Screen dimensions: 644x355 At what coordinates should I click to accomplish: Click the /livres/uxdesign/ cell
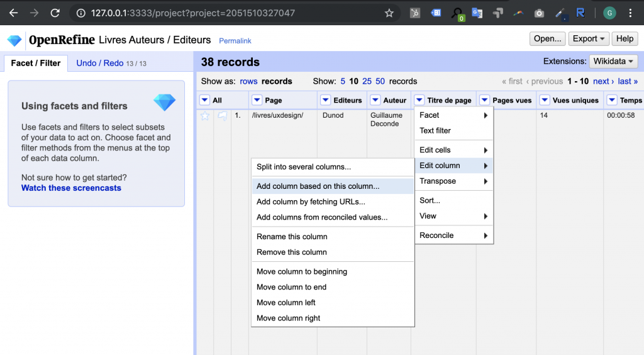pos(277,115)
